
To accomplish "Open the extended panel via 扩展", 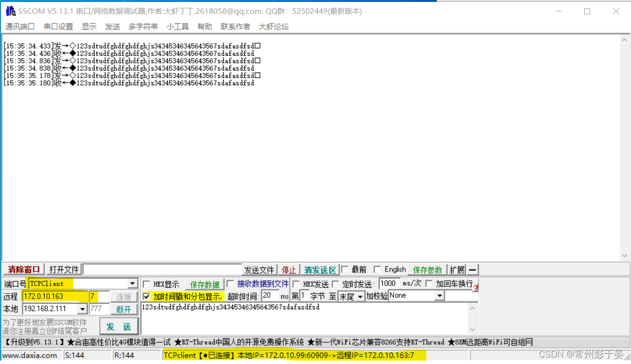I will [x=457, y=269].
